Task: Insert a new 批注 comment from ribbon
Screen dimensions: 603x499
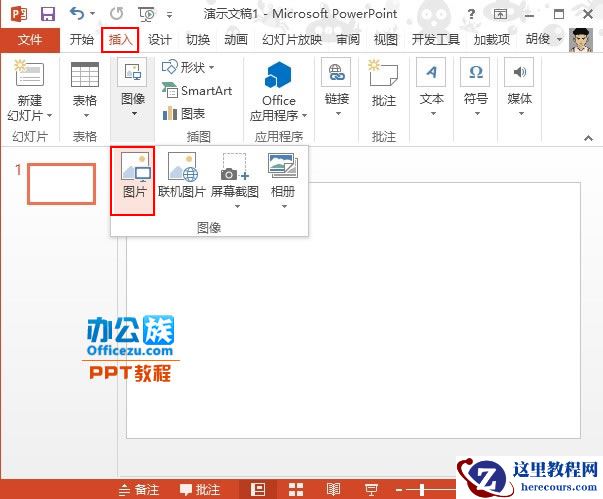Action: pyautogui.click(x=384, y=84)
